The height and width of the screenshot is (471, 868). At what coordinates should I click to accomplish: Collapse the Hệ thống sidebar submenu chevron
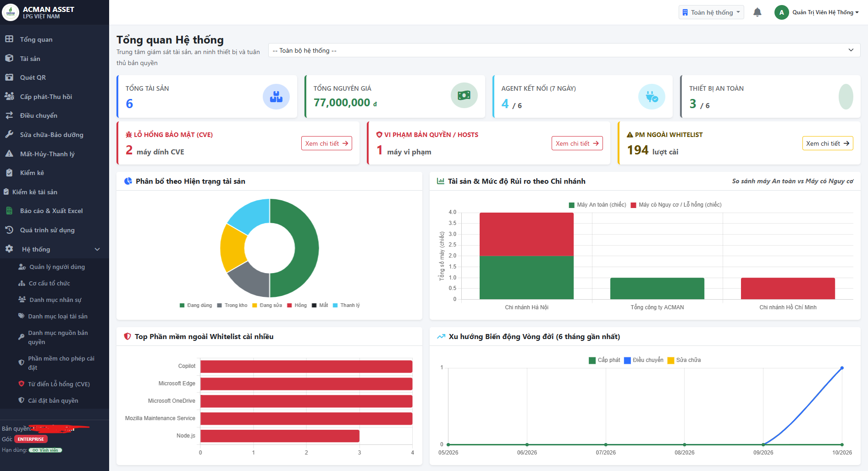click(x=97, y=249)
